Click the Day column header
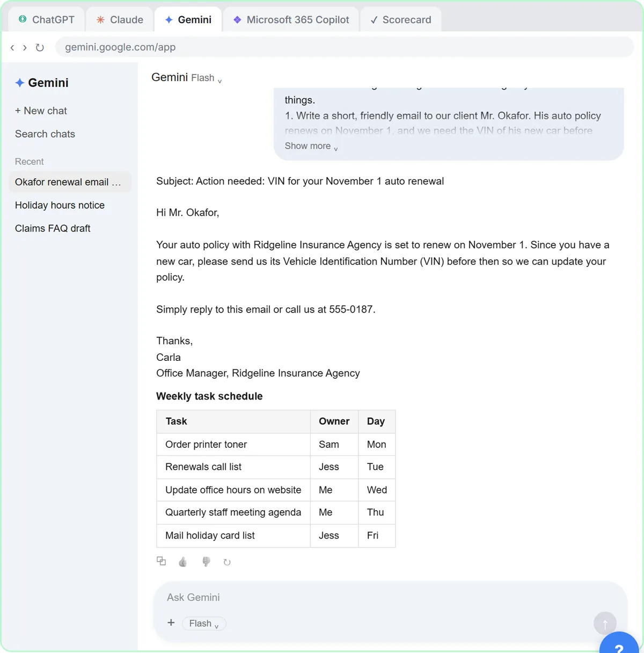Screen dimensions: 644x653 click(x=376, y=422)
